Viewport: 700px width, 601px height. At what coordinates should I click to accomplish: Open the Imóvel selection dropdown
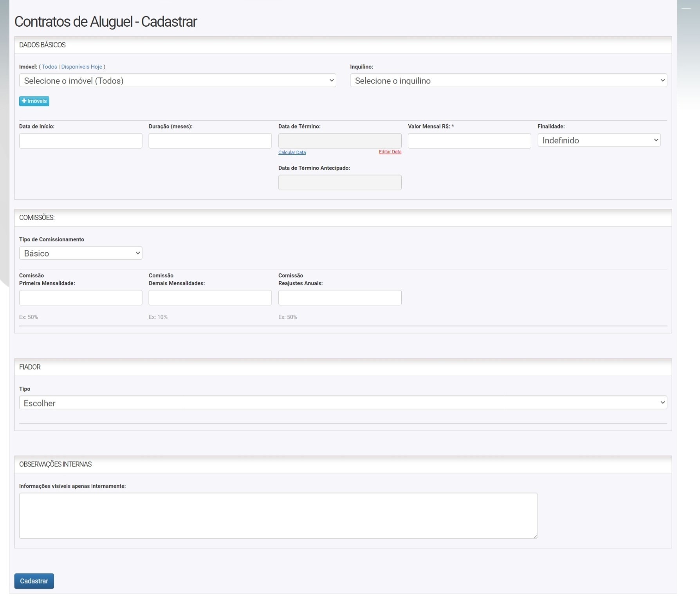coord(177,81)
